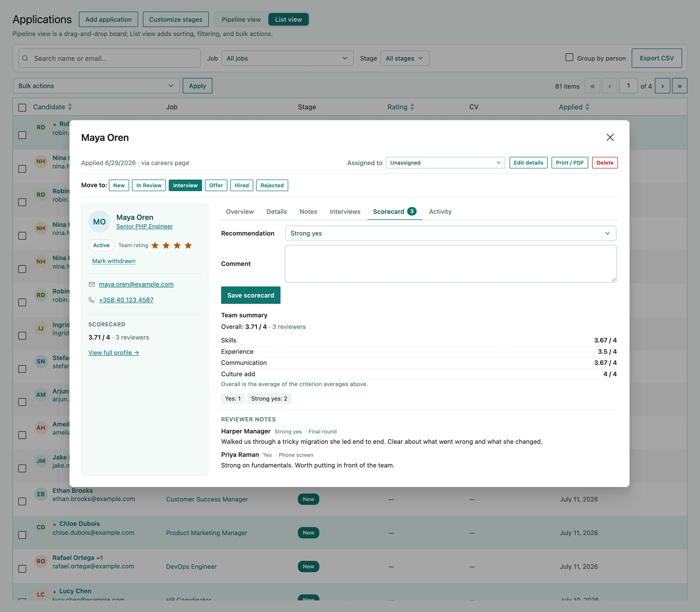Image resolution: width=700 pixels, height=612 pixels.
Task: Open the All jobs dropdown
Action: [287, 58]
